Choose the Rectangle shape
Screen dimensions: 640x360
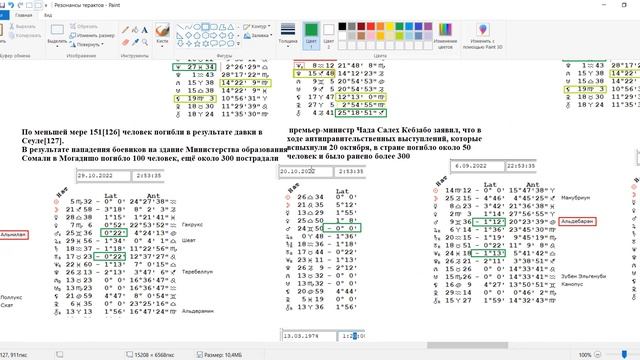point(206,27)
